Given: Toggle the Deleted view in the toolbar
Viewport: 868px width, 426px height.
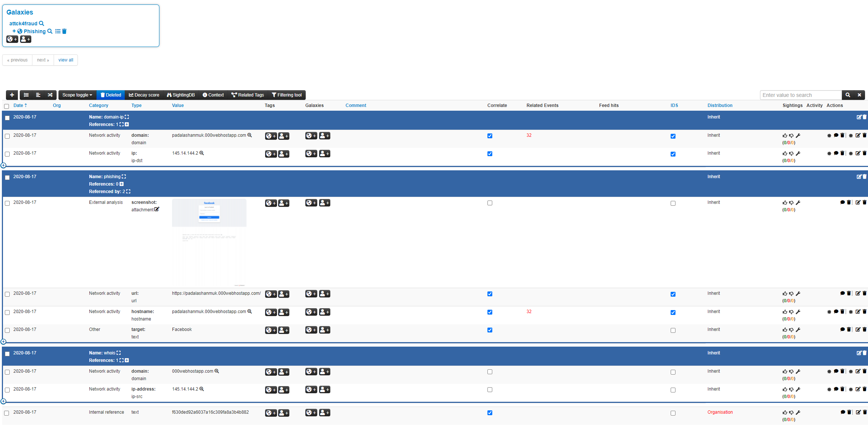Looking at the screenshot, I should pos(111,95).
